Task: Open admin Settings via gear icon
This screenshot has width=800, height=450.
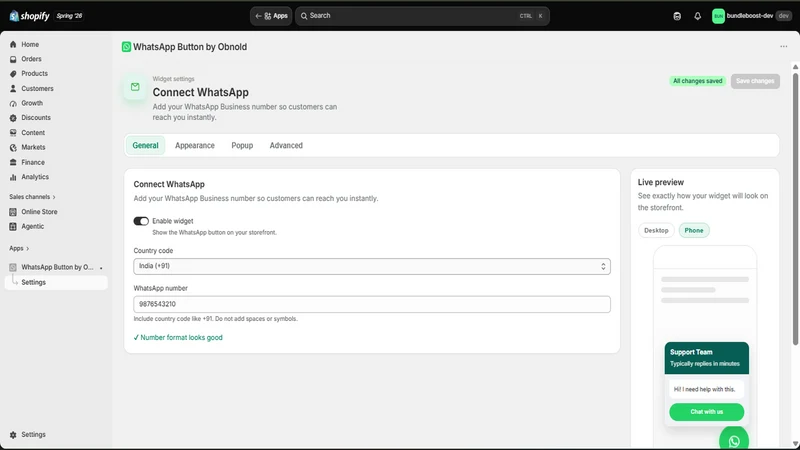Action: [13, 435]
